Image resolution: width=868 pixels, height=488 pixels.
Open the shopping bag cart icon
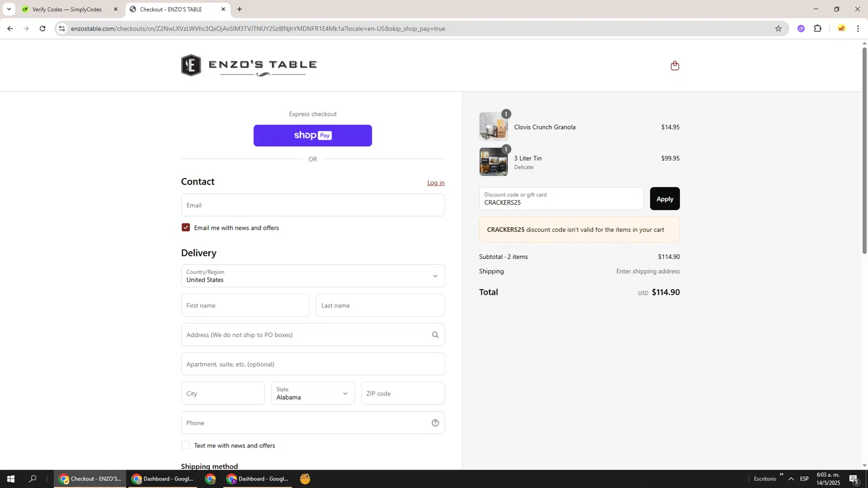pos(675,65)
